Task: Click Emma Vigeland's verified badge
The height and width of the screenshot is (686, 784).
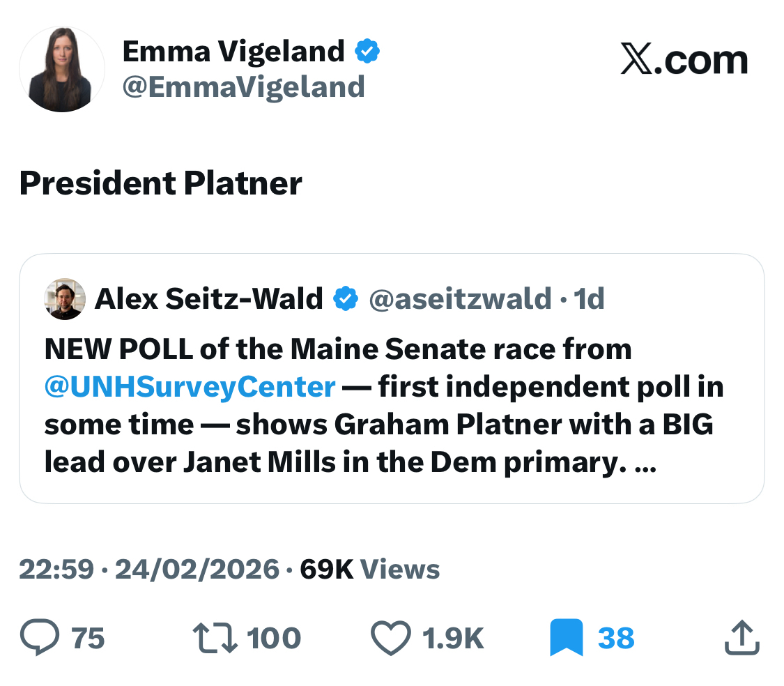Action: click(367, 52)
